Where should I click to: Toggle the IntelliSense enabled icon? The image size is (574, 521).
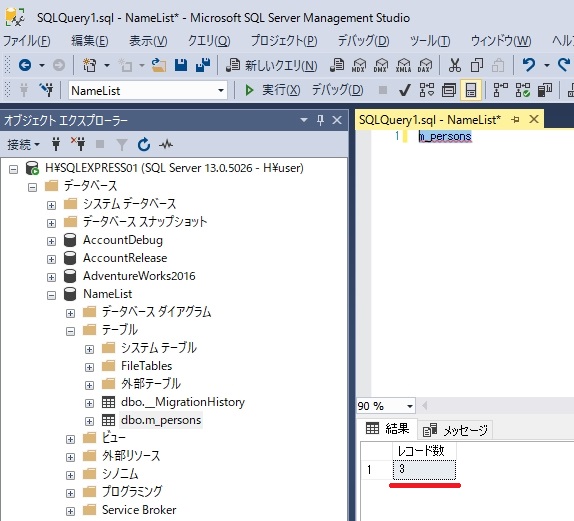[x=470, y=90]
